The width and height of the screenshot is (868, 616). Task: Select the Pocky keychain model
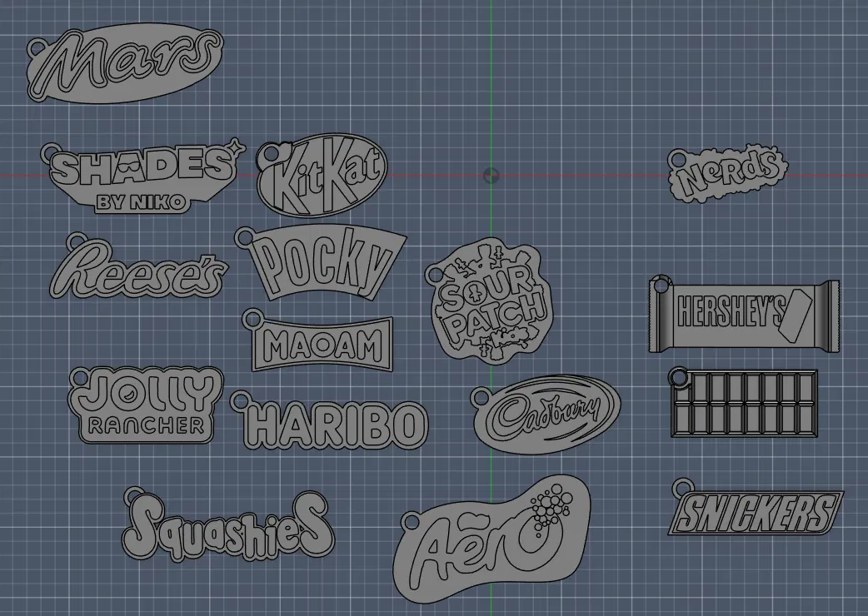click(x=321, y=263)
